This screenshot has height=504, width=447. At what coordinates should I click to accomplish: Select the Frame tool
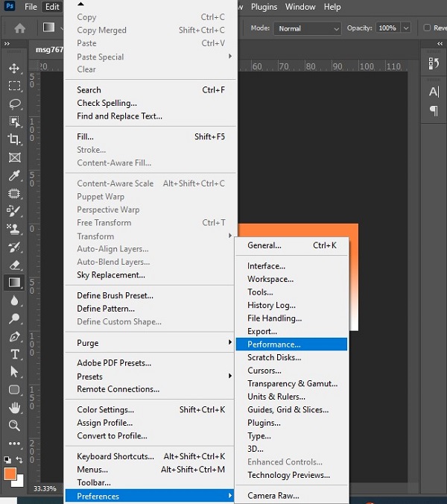14,157
